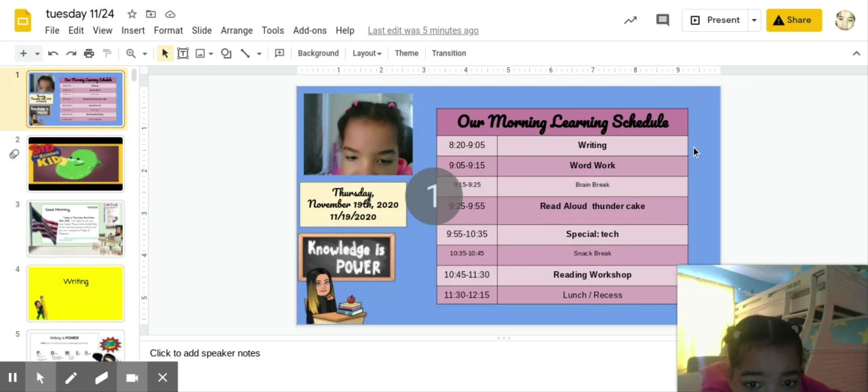Open the Format menu
Image resolution: width=868 pixels, height=392 pixels.
[x=168, y=31]
